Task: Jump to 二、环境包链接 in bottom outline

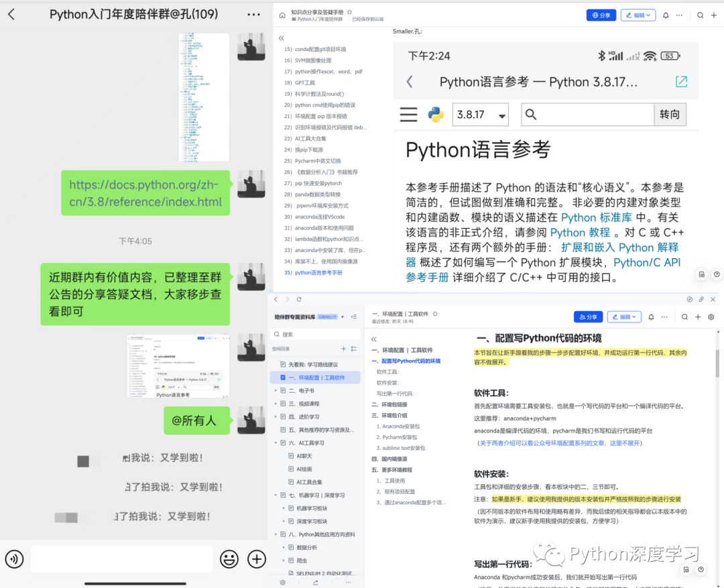Action: pyautogui.click(x=389, y=404)
